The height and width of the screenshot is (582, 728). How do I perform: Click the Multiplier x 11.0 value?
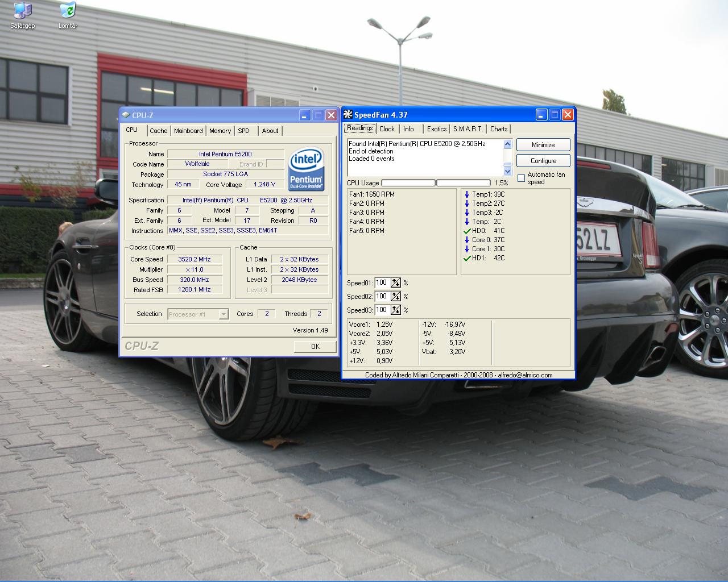[x=195, y=269]
